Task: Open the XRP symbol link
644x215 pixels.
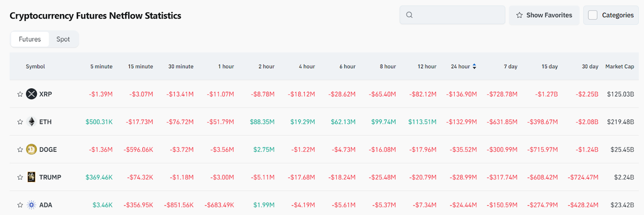Action: point(45,94)
